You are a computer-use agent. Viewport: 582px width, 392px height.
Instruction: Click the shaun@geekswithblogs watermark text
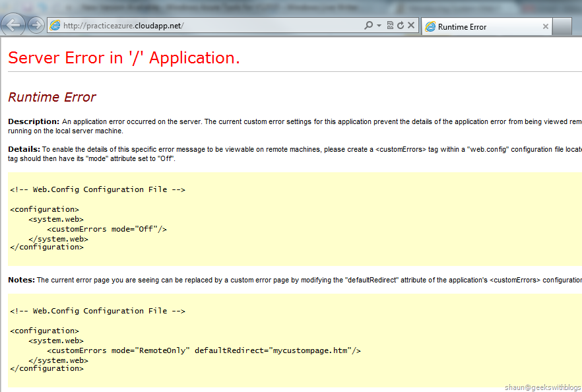pos(542,387)
